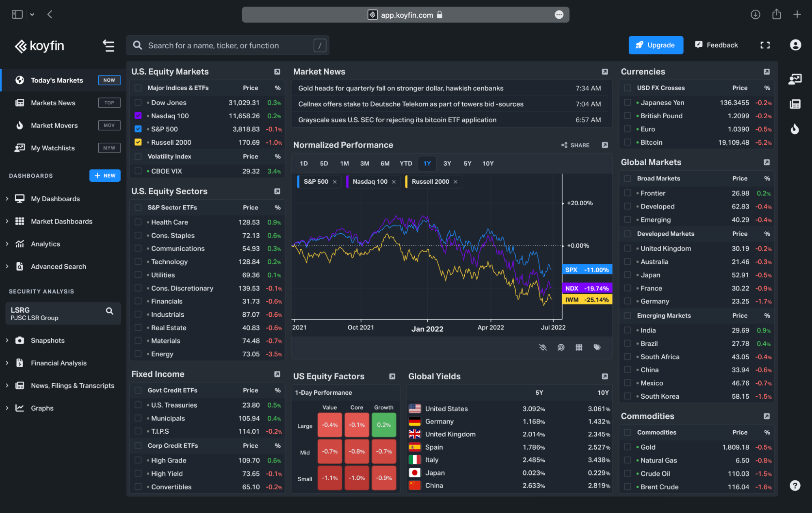Open Safari sidebar dropdown chevron
The width and height of the screenshot is (812, 513).
point(32,15)
